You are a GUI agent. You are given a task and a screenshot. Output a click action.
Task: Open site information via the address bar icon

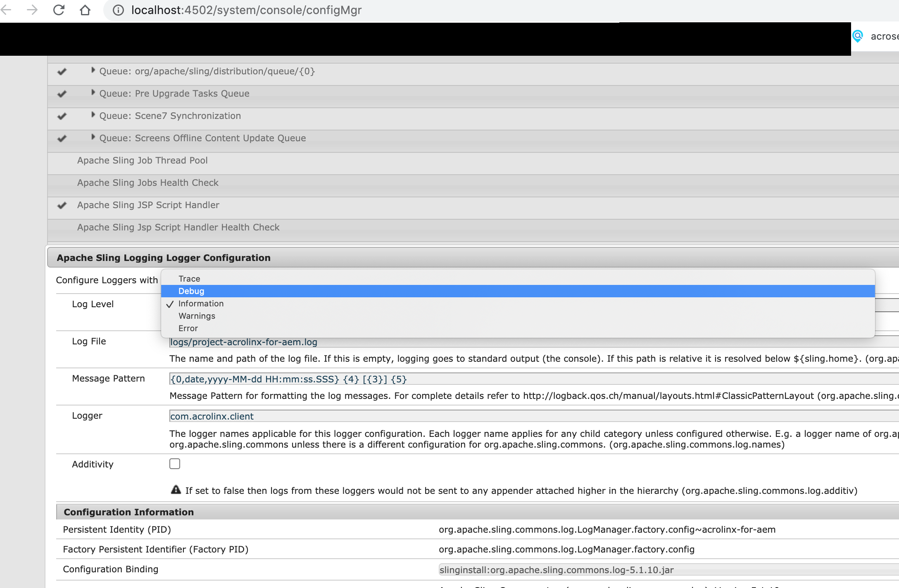[118, 10]
